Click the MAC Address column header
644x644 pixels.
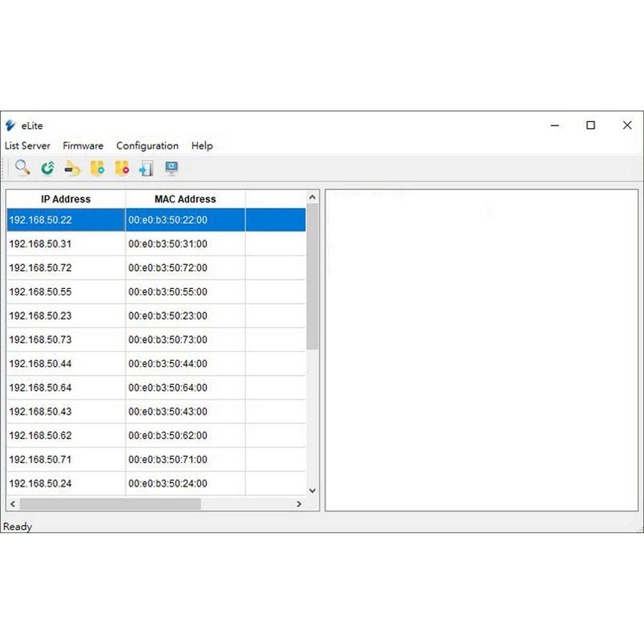coord(185,199)
